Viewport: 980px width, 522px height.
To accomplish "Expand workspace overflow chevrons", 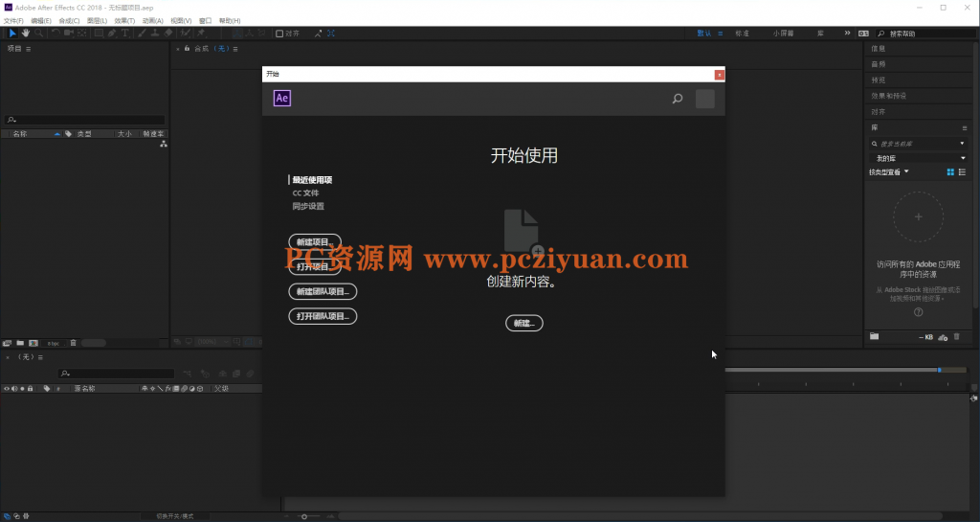I will pos(847,34).
